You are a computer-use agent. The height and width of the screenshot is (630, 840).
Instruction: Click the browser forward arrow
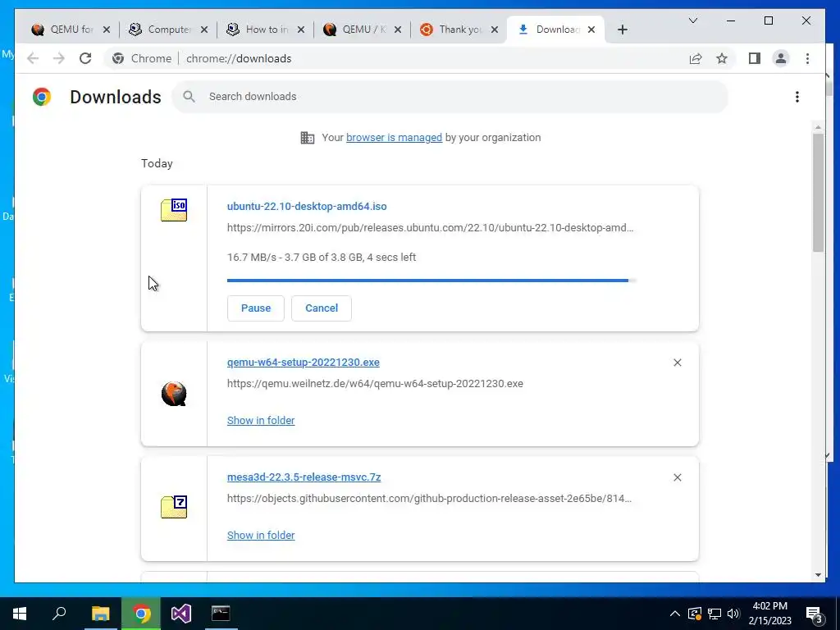(x=59, y=58)
